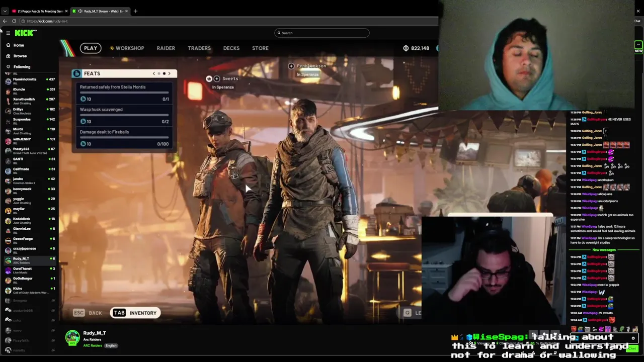The width and height of the screenshot is (644, 362).
Task: Switch to the TRADERS tab
Action: [x=199, y=48]
